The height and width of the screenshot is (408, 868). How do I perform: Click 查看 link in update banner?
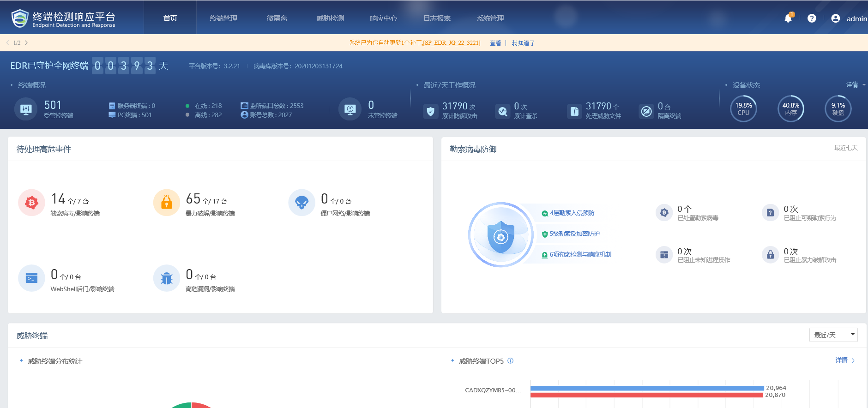[495, 43]
